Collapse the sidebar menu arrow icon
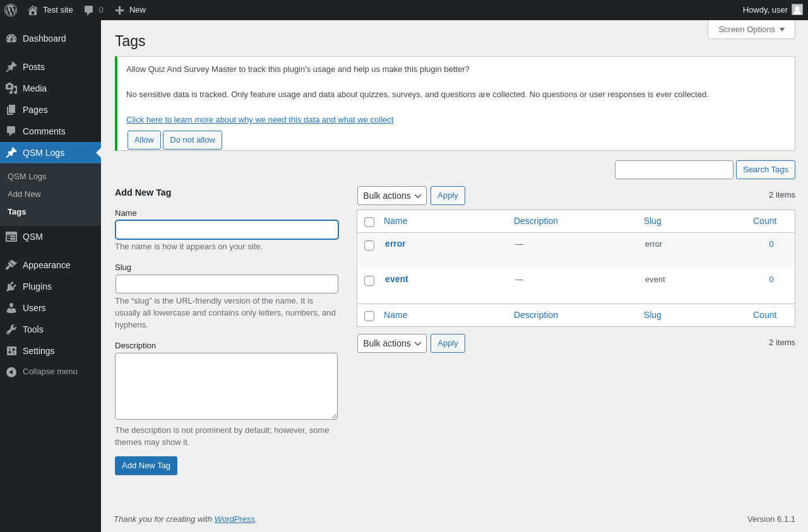Image resolution: width=808 pixels, height=532 pixels. (x=11, y=372)
